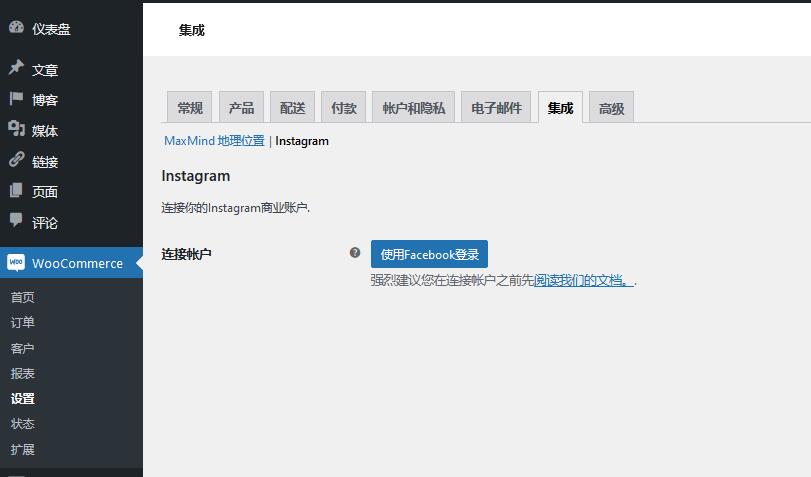This screenshot has width=811, height=477.
Task: Open the 状态 submenu item
Action: point(23,424)
